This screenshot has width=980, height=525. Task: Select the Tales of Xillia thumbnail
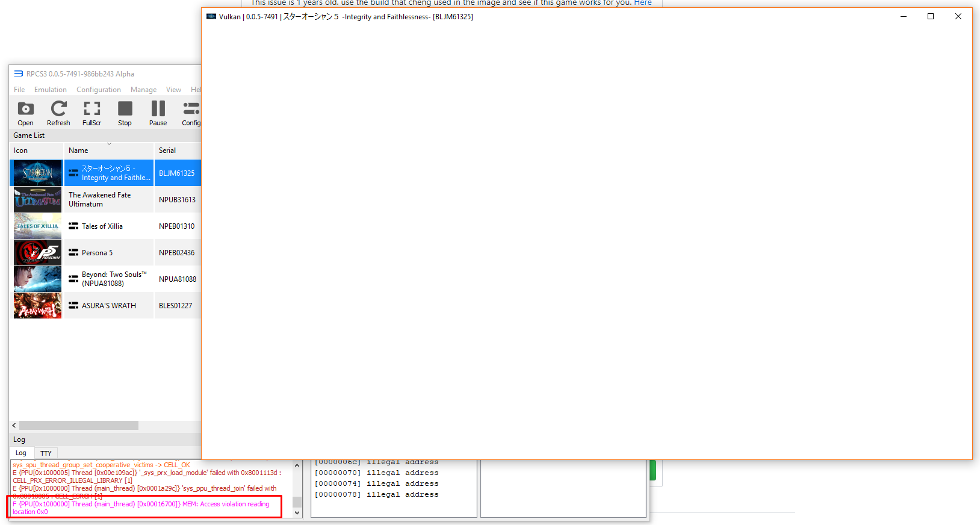37,226
